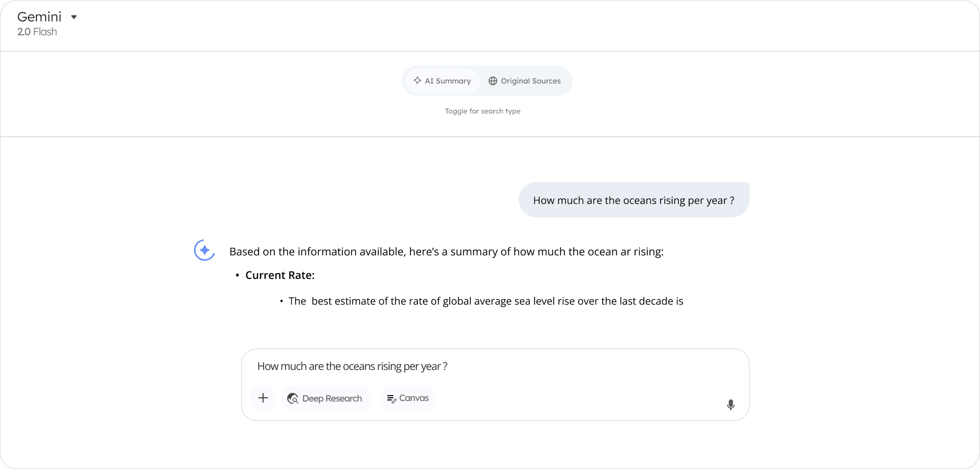The width and height of the screenshot is (980, 469).
Task: Click the 'Based on the information available' sentence
Action: point(446,252)
